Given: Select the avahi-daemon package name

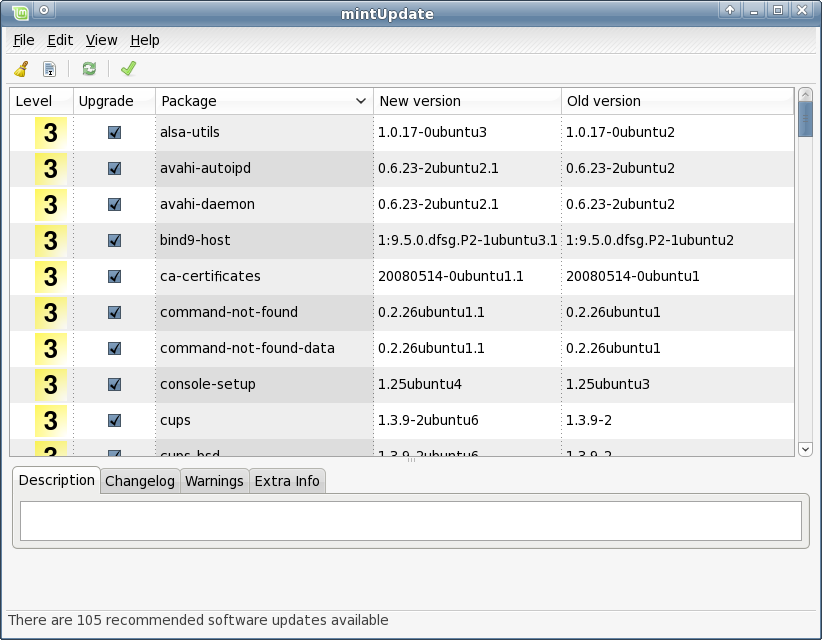Looking at the screenshot, I should click(207, 204).
